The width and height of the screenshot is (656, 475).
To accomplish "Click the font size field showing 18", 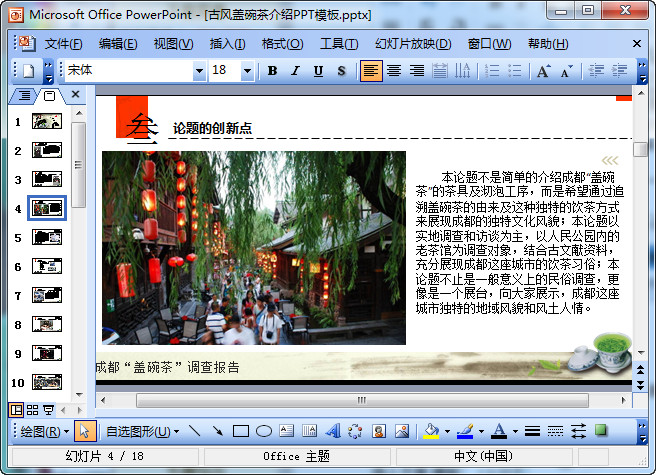I will click(x=225, y=70).
